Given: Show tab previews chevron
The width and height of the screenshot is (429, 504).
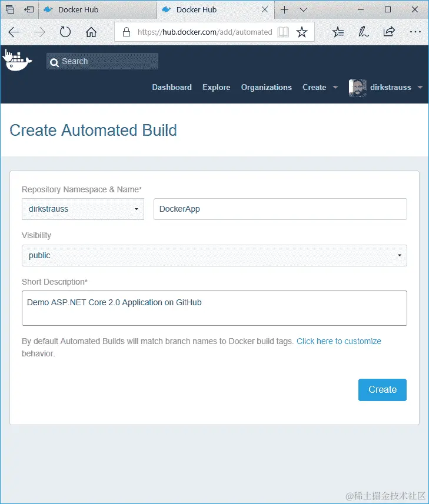Looking at the screenshot, I should [303, 9].
